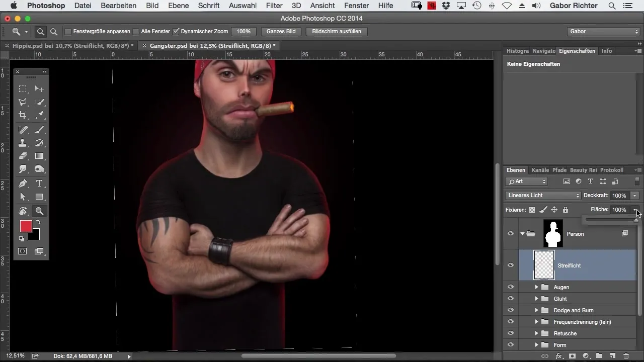Hide the Retusche group
Image resolution: width=644 pixels, height=362 pixels.
pos(511,333)
